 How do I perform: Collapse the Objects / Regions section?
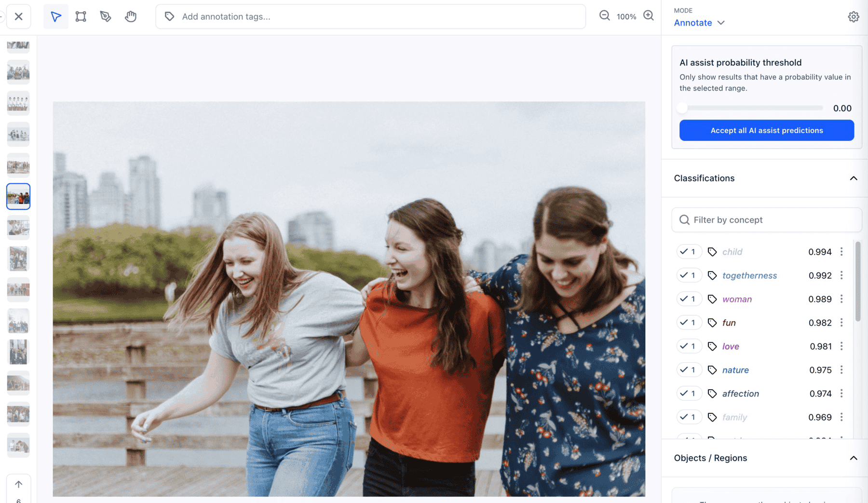click(853, 458)
